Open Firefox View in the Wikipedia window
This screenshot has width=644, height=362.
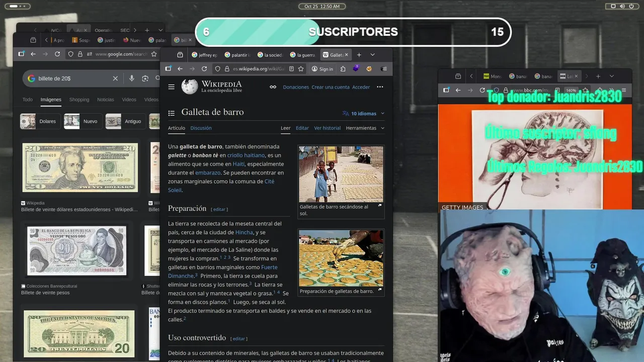pos(180,55)
